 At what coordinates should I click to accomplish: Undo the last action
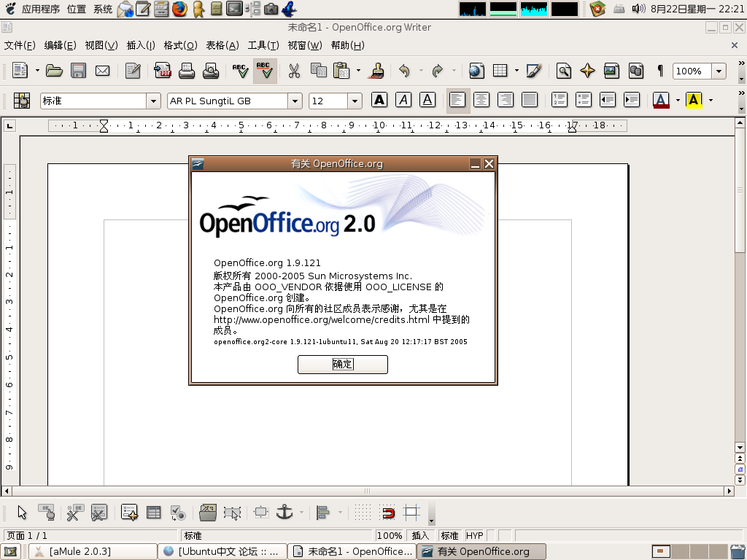404,71
